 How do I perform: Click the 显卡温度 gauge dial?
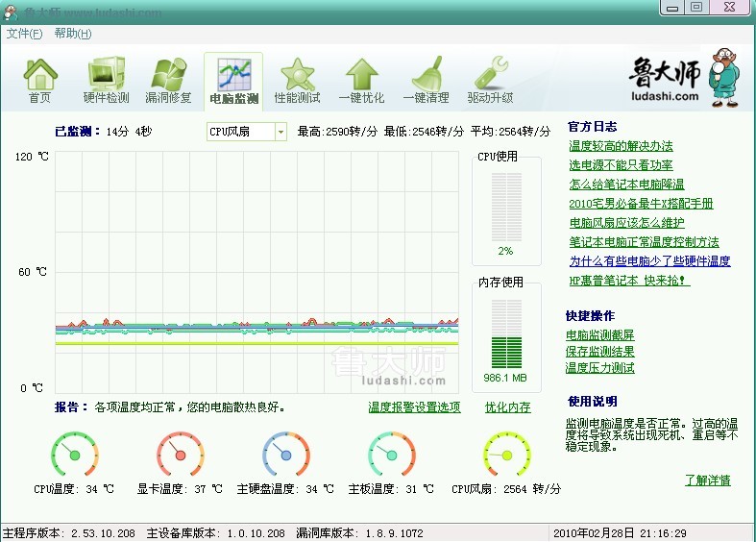click(181, 455)
